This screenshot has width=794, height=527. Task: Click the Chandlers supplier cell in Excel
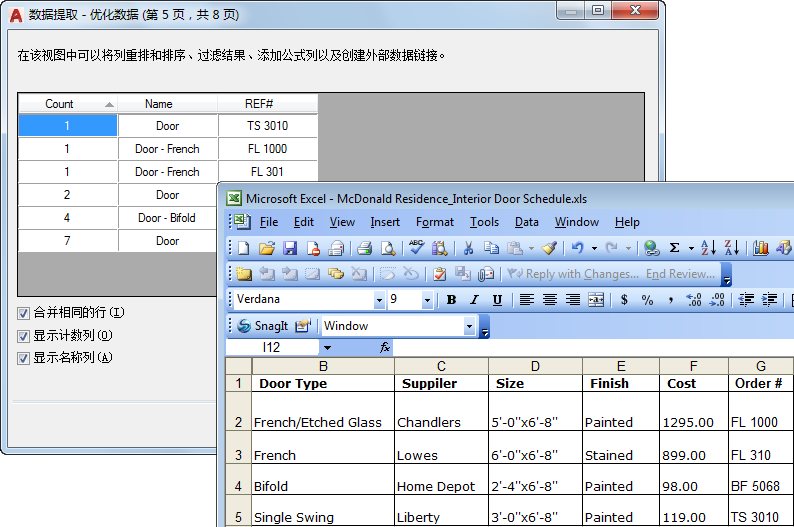[x=441, y=411]
